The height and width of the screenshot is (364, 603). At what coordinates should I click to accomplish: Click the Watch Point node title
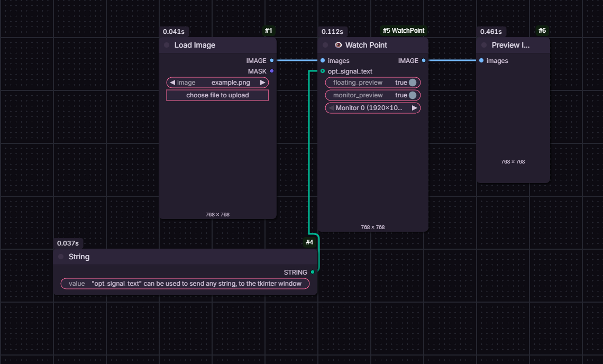366,45
